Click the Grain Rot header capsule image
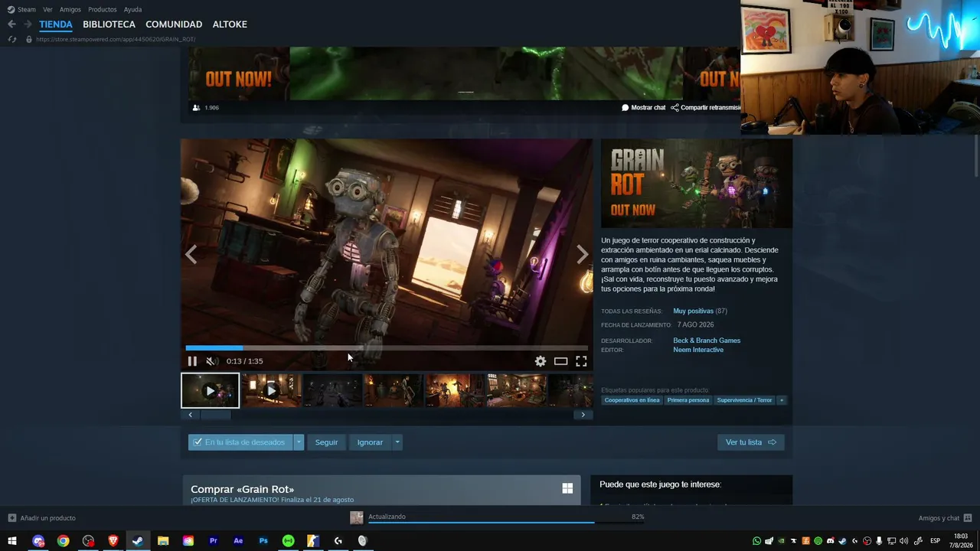Viewport: 980px width, 551px height. 697,184
